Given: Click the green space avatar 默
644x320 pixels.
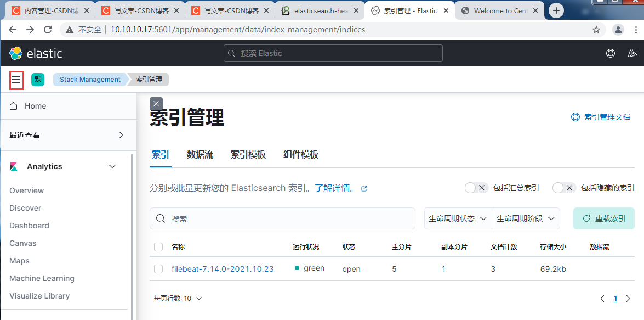Looking at the screenshot, I should pos(38,80).
